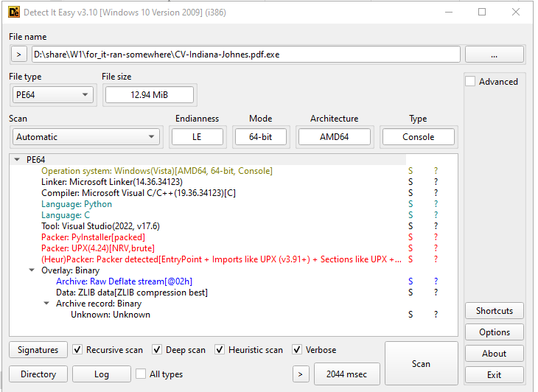Click the S link for Tool: Visual Studio row

[411, 226]
